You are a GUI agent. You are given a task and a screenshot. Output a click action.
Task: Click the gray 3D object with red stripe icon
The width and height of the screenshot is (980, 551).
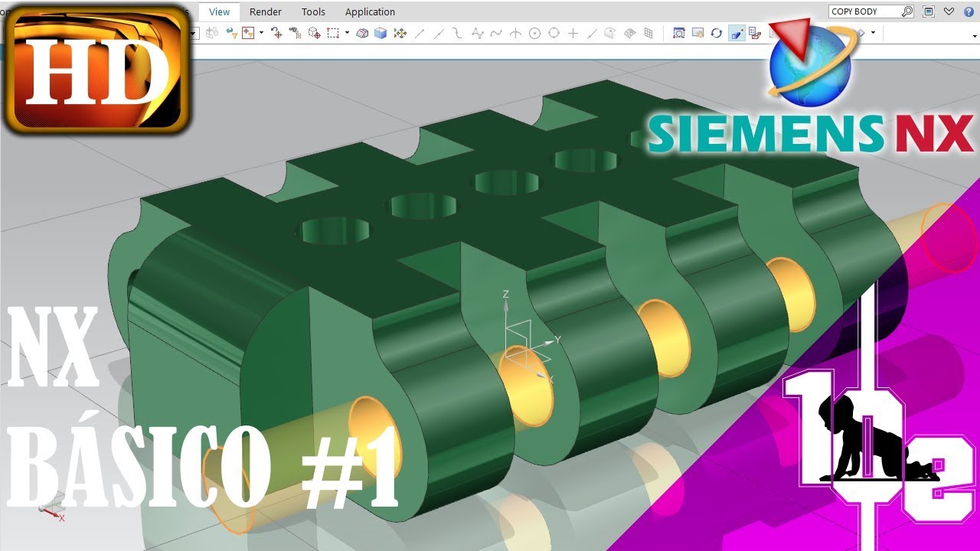click(x=362, y=33)
